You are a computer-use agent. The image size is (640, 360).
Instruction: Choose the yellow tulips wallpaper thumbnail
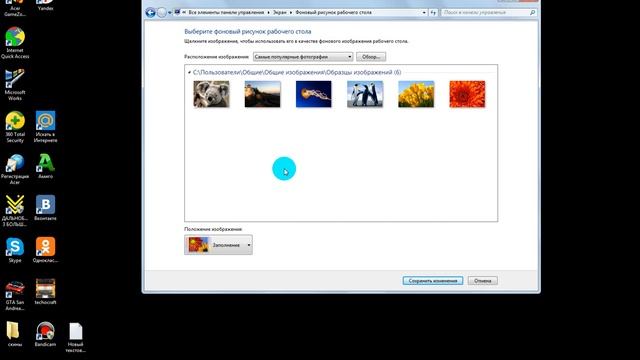tap(416, 94)
